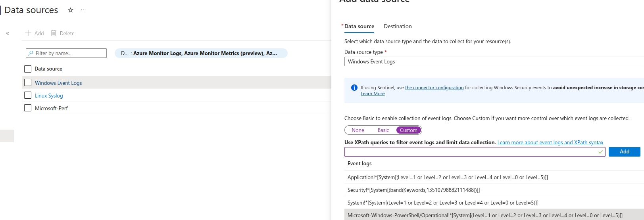This screenshot has width=644, height=220.
Task: Follow the Learn More link in banner
Action: [x=373, y=94]
